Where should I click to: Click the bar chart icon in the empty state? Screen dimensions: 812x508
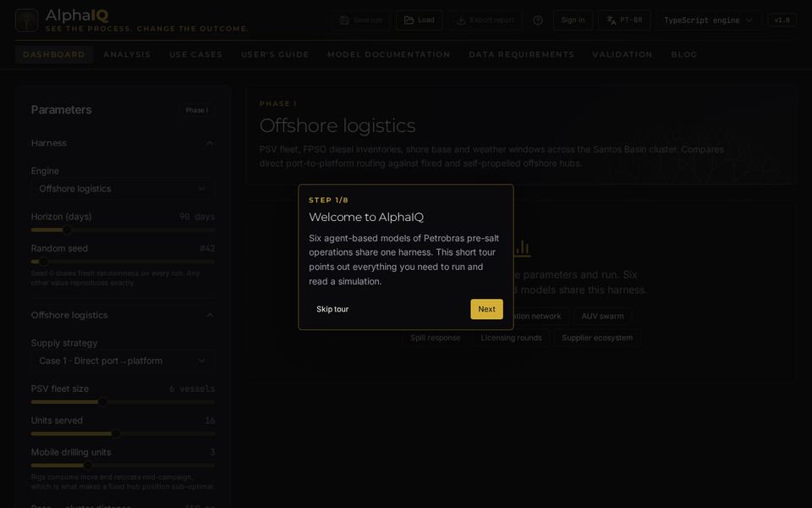tap(523, 248)
